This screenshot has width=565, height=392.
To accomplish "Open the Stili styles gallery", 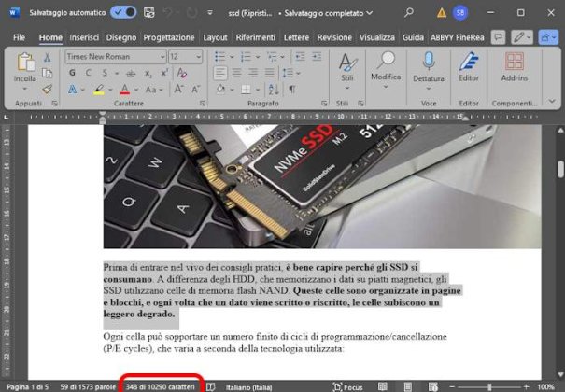I will click(x=347, y=70).
